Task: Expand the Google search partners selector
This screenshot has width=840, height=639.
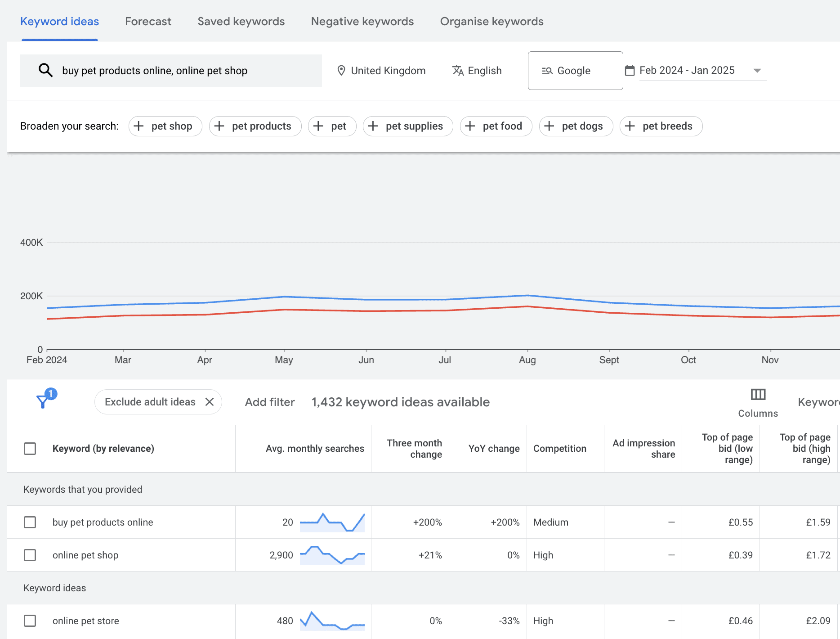Action: click(575, 70)
